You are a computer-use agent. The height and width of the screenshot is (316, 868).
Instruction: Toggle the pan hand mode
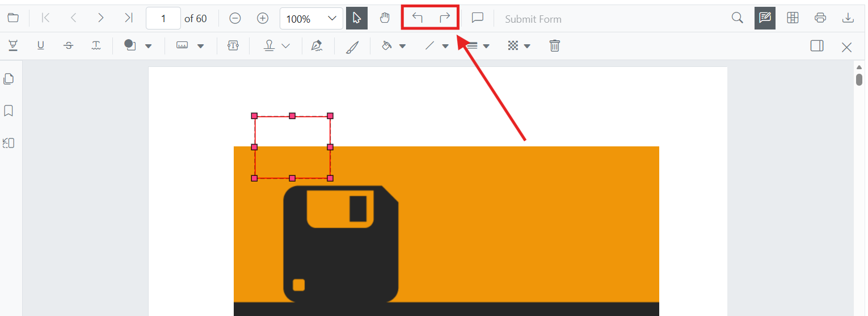(x=385, y=18)
